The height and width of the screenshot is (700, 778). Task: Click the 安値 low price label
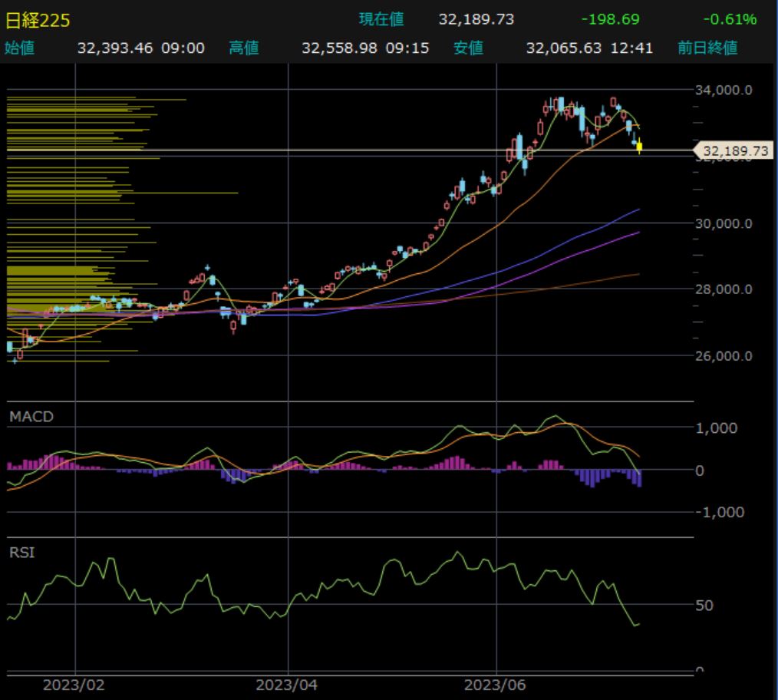coord(468,48)
